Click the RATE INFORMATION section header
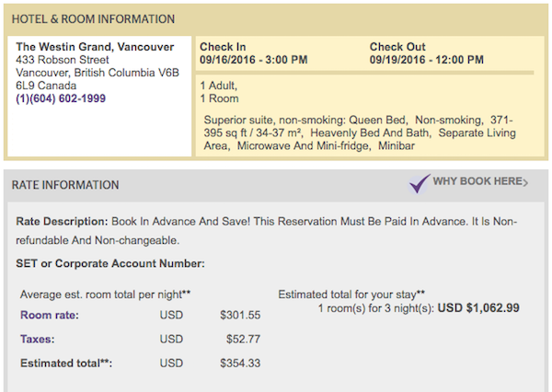Image resolution: width=552 pixels, height=392 pixels. click(x=65, y=185)
